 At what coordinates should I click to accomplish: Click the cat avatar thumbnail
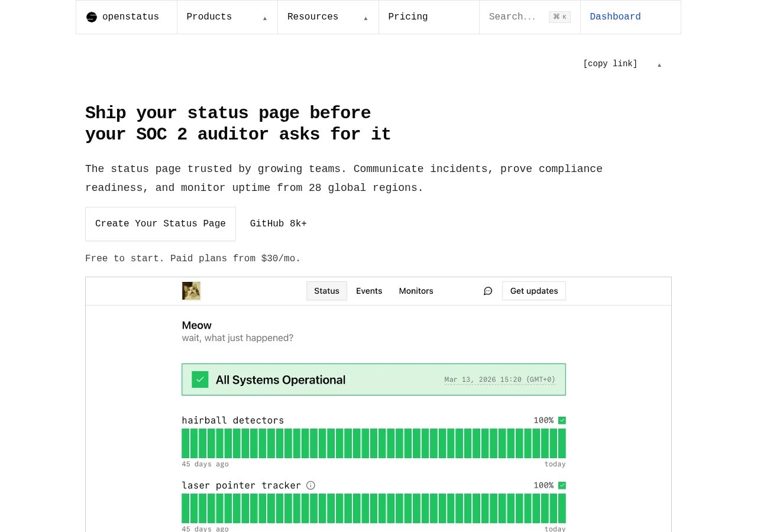[x=191, y=291]
